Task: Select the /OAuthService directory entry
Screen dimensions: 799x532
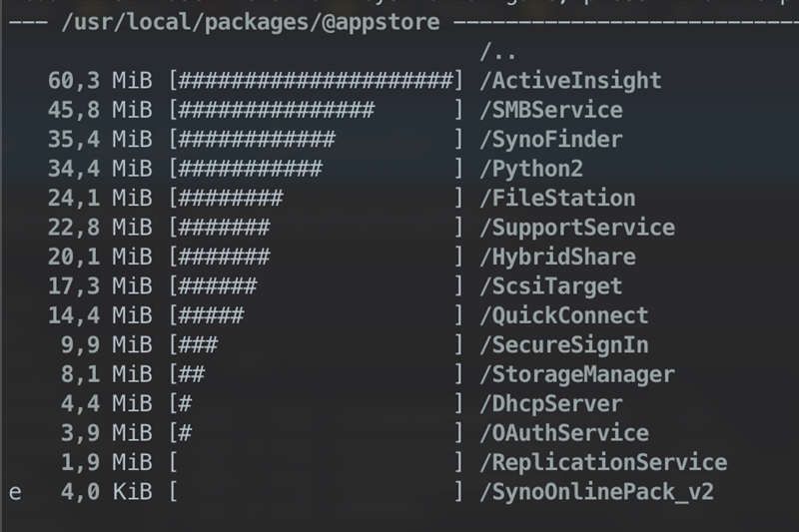Action: click(563, 433)
